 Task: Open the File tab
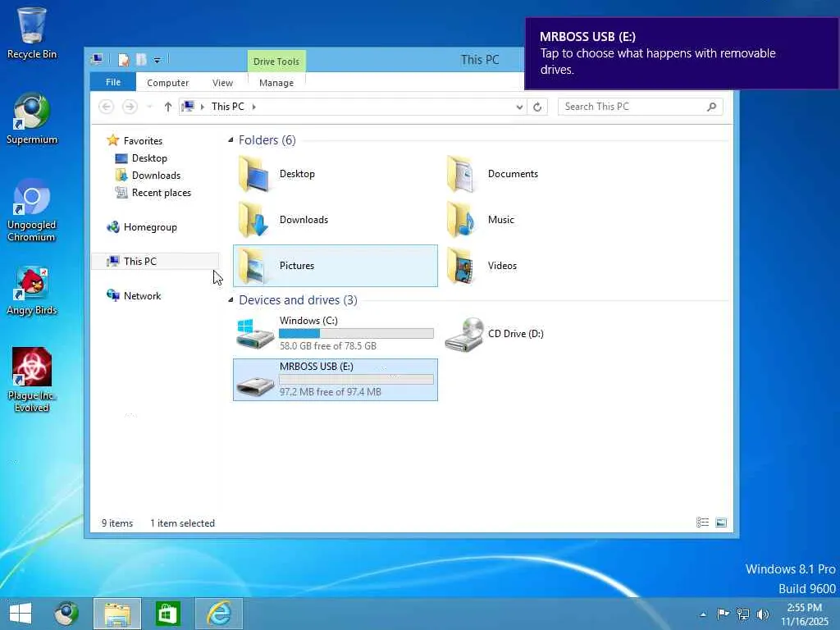pyautogui.click(x=113, y=82)
